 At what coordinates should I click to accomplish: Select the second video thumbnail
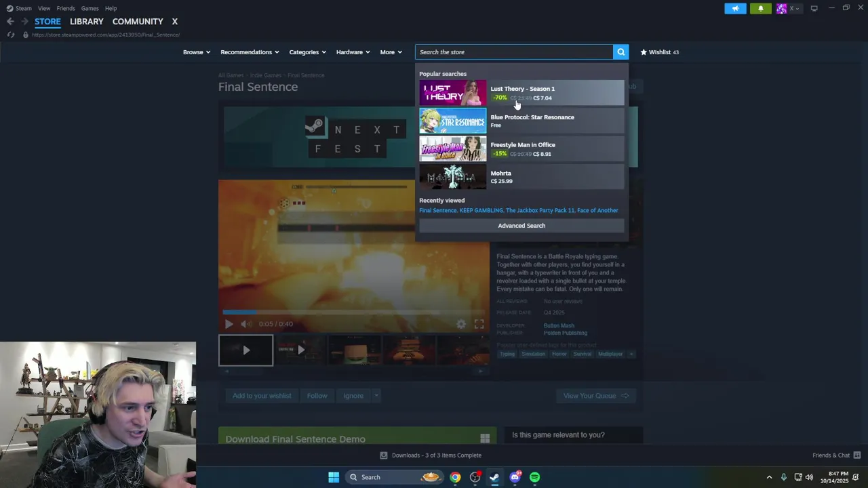tap(301, 350)
